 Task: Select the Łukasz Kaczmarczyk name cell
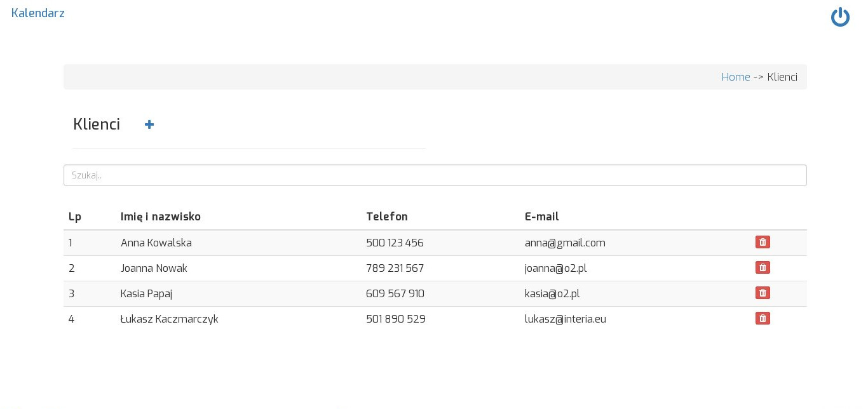[x=170, y=319]
